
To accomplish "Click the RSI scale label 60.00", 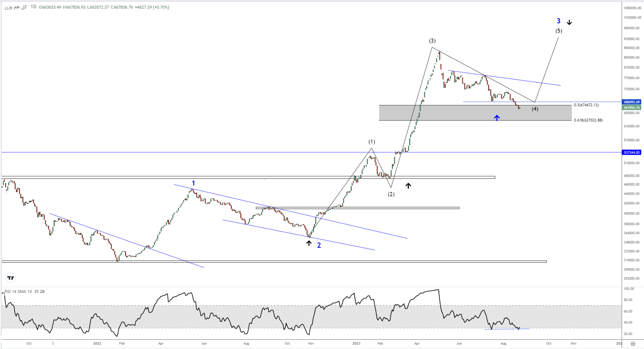I will tap(628, 312).
